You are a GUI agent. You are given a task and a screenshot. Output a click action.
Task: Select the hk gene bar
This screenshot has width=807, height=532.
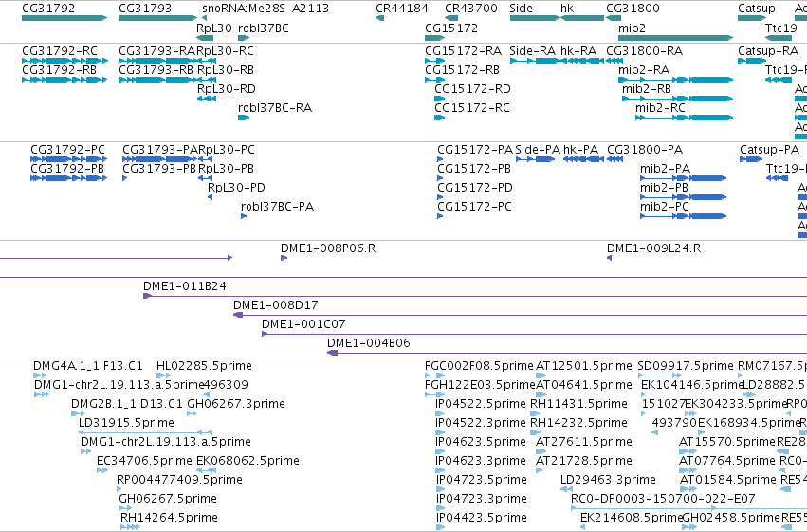[x=582, y=18]
